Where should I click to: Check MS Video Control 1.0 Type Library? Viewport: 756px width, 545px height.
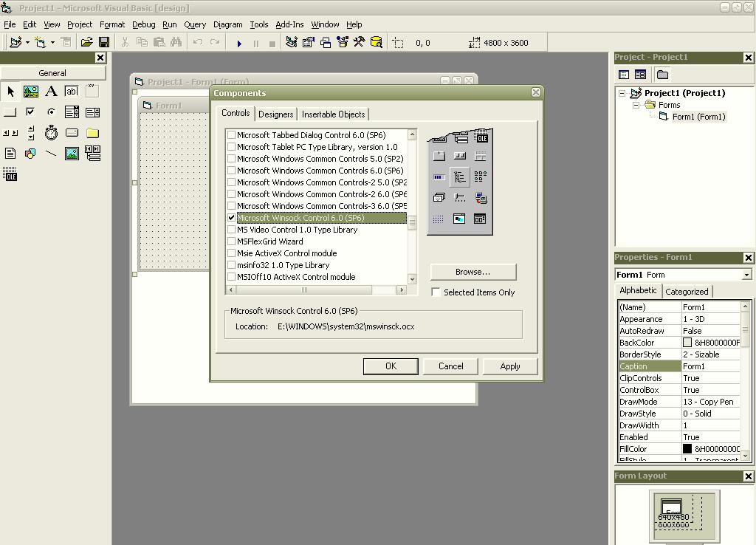pyautogui.click(x=231, y=230)
